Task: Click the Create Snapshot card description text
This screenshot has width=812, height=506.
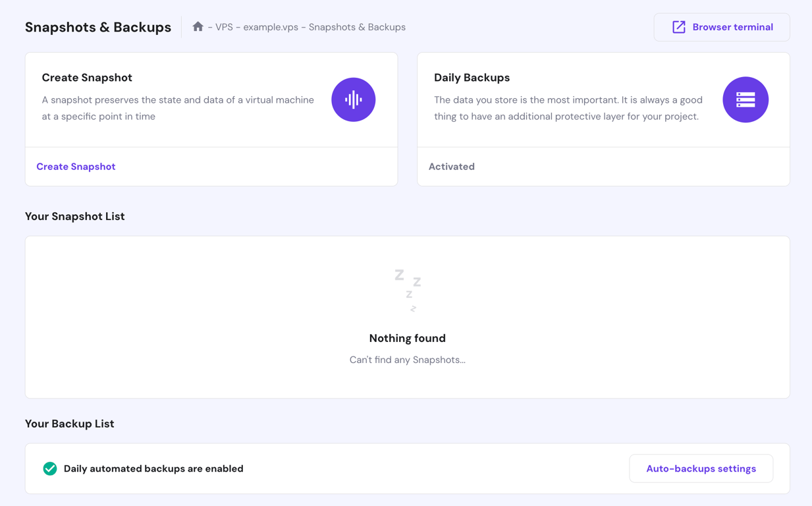Action: [178, 107]
